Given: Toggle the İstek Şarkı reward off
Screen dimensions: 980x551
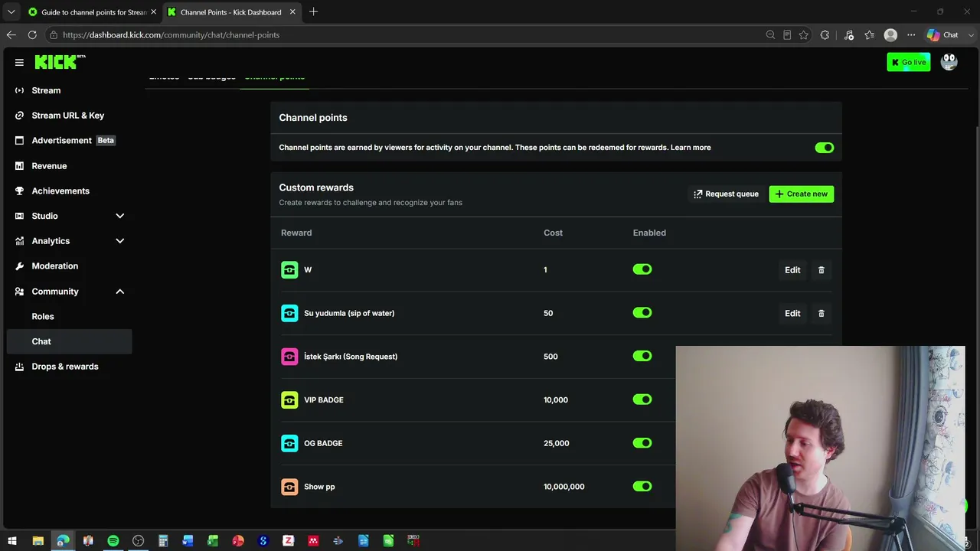Looking at the screenshot, I should click(642, 356).
